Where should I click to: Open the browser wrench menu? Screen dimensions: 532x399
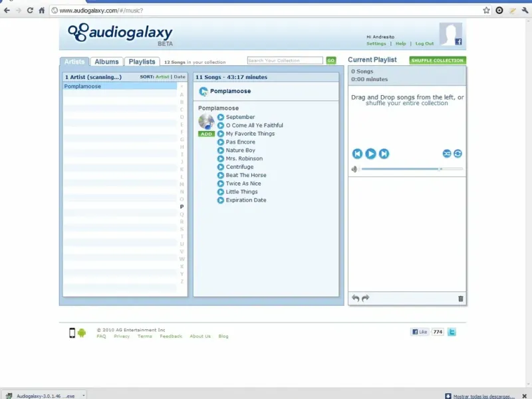point(525,11)
